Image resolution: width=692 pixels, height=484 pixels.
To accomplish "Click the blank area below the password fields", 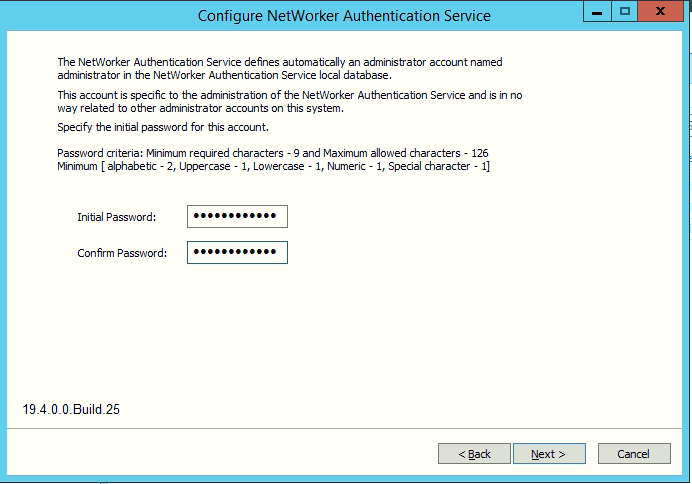I will pyautogui.click(x=340, y=330).
